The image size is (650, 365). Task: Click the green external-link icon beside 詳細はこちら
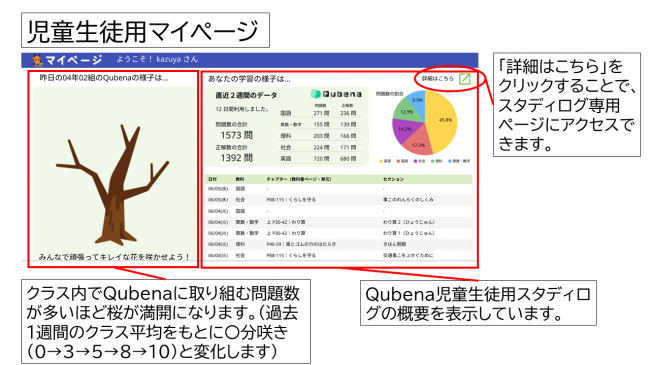tap(465, 79)
